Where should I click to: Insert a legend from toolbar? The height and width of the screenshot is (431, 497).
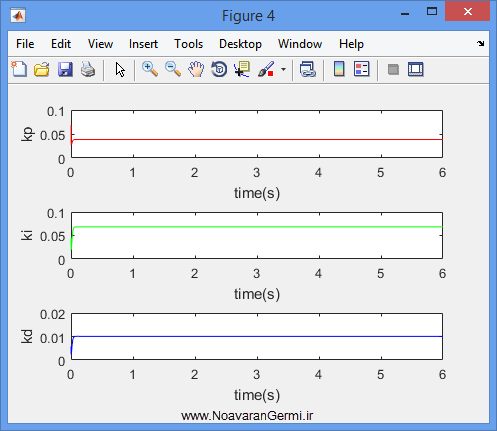[362, 69]
